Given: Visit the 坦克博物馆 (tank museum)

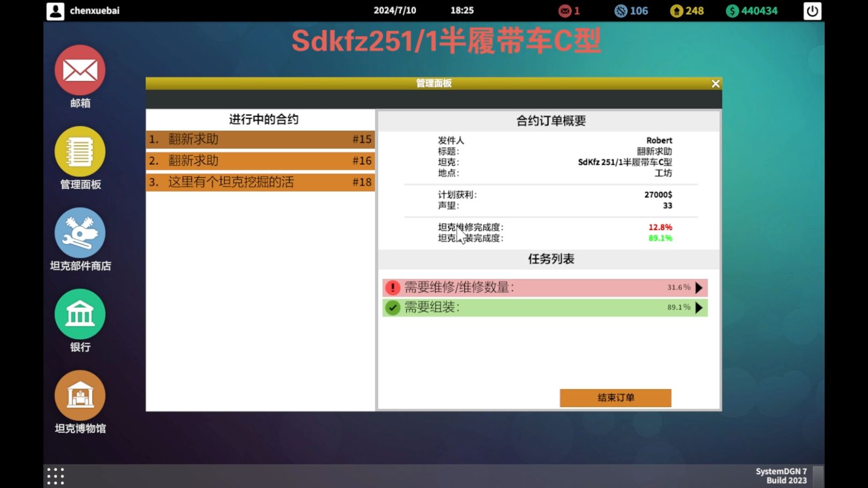Looking at the screenshot, I should (79, 396).
